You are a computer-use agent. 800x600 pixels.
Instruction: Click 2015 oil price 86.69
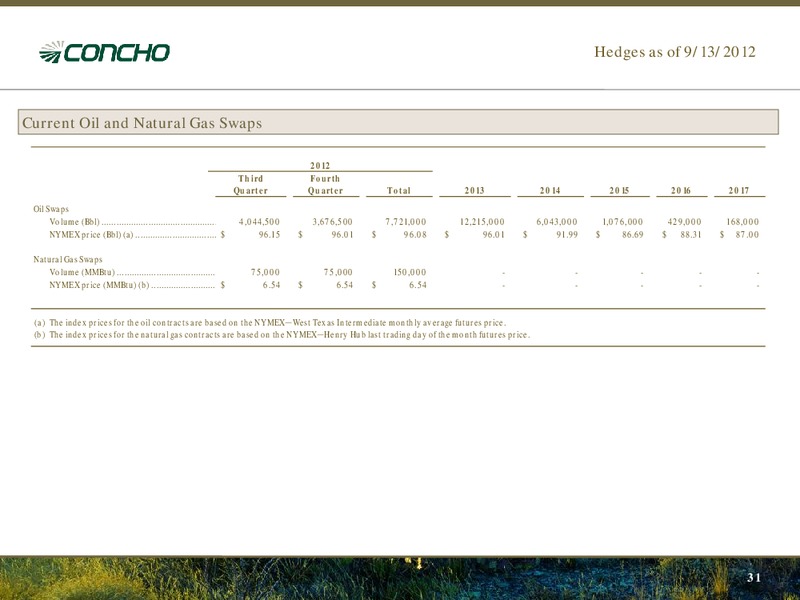pos(633,235)
